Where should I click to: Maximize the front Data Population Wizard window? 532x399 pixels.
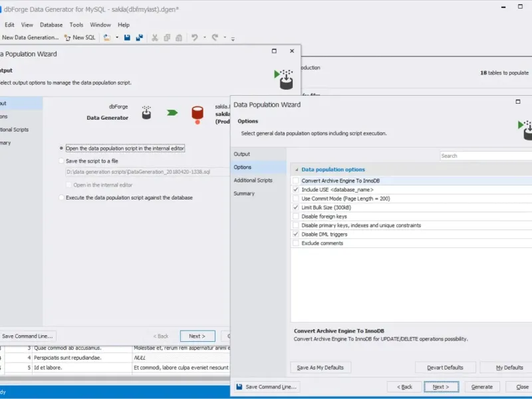pyautogui.click(x=518, y=102)
